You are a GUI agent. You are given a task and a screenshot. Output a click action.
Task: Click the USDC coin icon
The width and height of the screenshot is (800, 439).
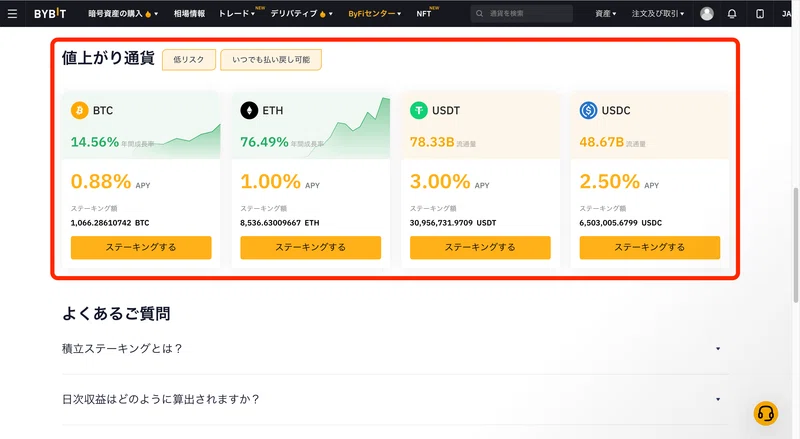point(588,110)
